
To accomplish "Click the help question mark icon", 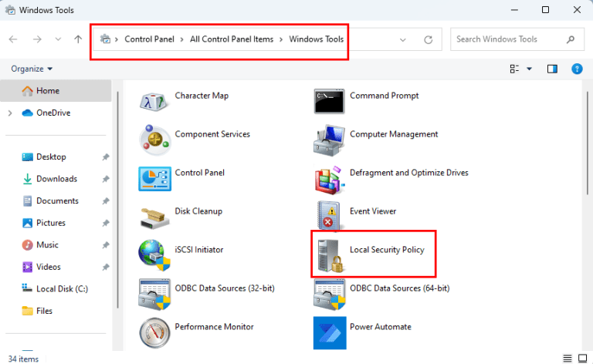I will [x=576, y=69].
